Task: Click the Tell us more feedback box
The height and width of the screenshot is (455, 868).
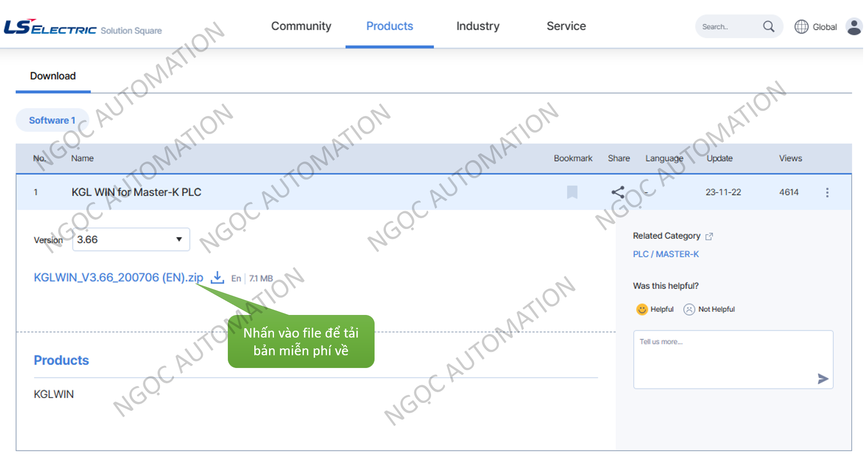Action: (733, 360)
